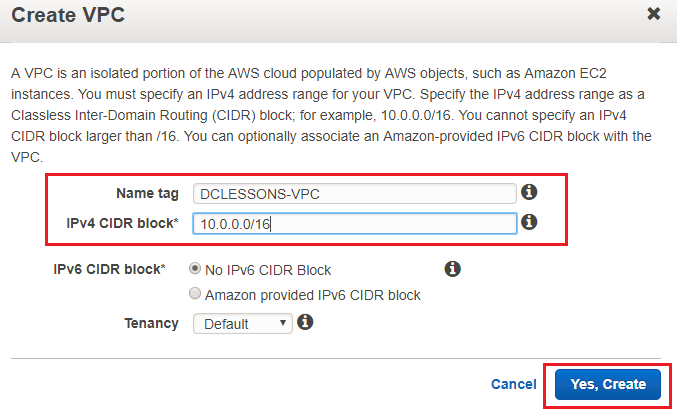Image resolution: width=680 pixels, height=419 pixels.
Task: Click the info icon next to Tenancy
Action: tap(305, 322)
